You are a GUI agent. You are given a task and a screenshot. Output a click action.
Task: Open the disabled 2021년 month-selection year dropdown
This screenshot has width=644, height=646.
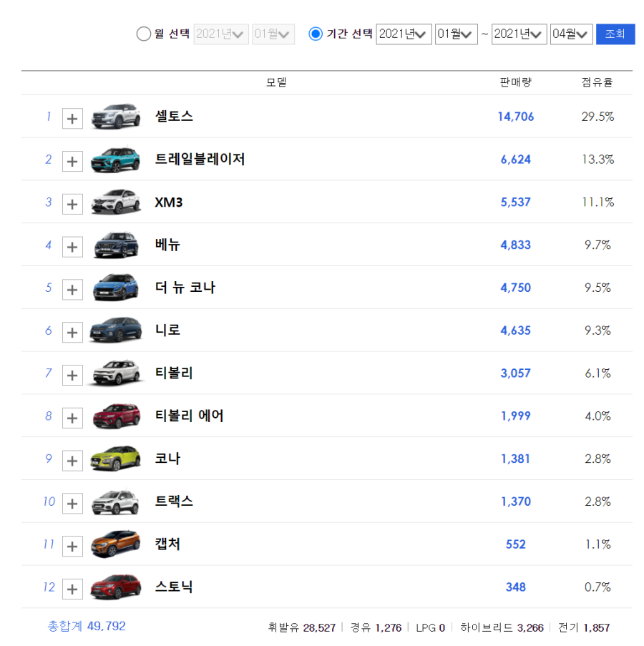(x=221, y=34)
